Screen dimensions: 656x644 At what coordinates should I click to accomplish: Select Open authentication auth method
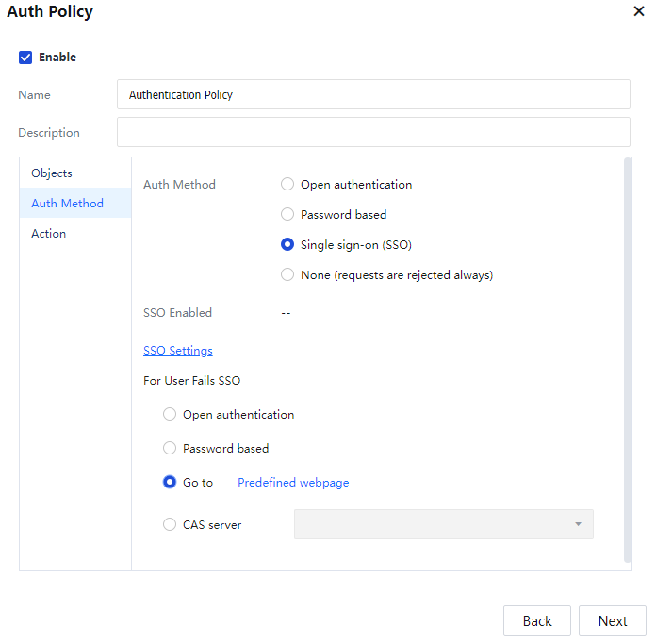tap(287, 185)
